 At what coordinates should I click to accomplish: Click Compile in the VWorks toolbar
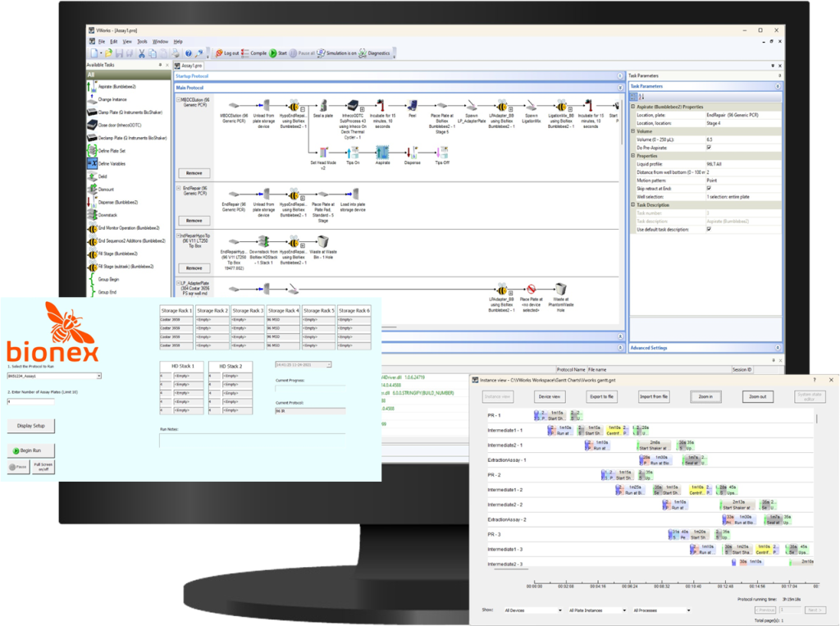(254, 53)
